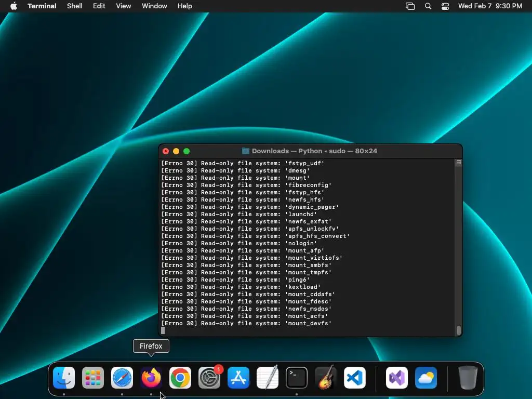Click the 'nologin' error line

point(239,244)
